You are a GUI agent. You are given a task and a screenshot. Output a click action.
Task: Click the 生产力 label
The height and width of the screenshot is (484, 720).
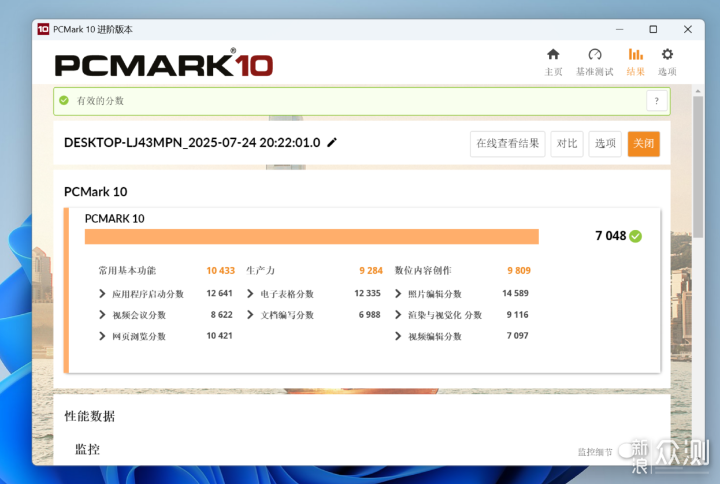261,270
